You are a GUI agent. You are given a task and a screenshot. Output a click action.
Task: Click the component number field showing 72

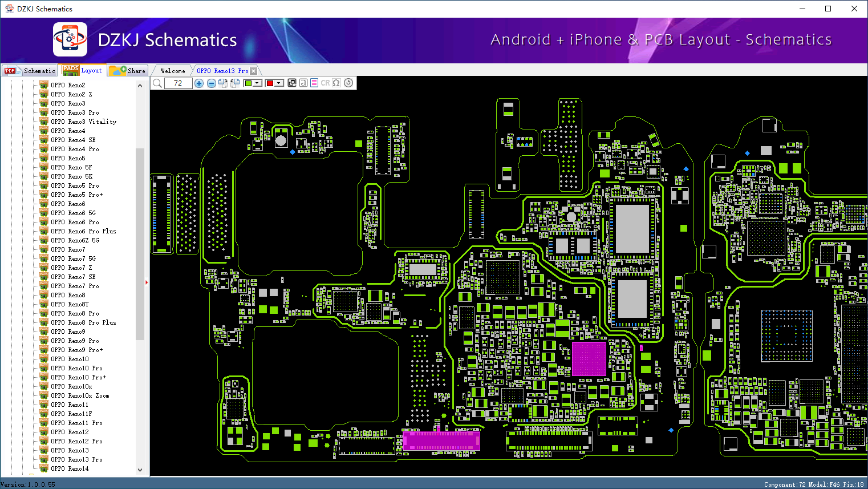(x=178, y=83)
